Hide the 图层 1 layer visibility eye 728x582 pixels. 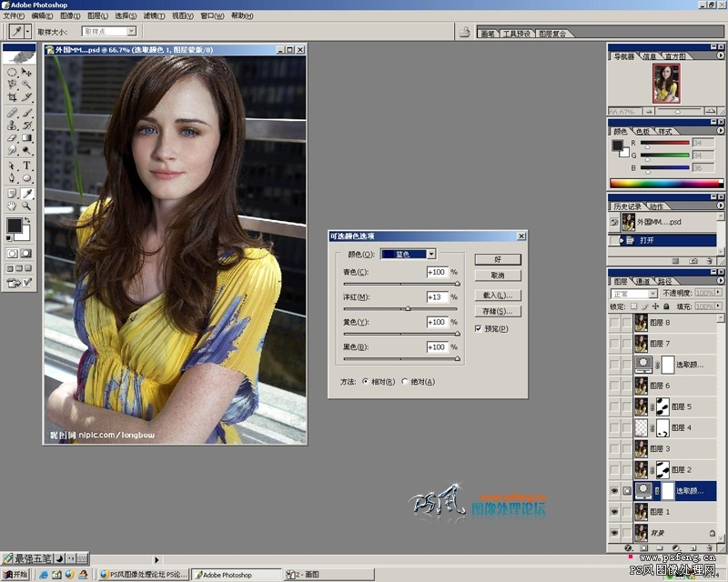pyautogui.click(x=614, y=512)
